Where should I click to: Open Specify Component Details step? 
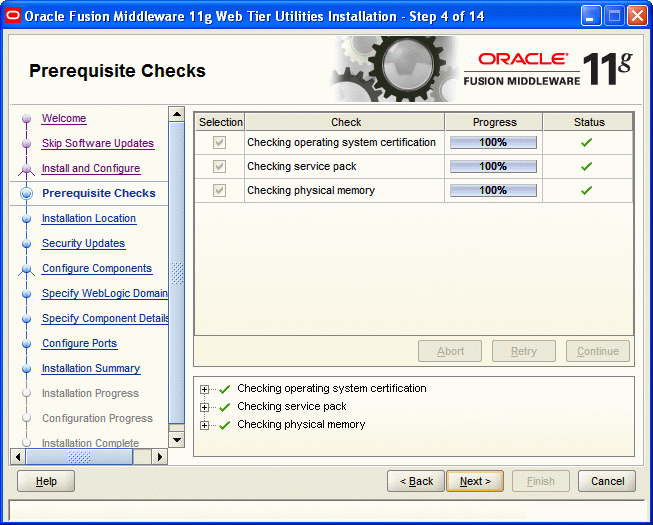[105, 318]
